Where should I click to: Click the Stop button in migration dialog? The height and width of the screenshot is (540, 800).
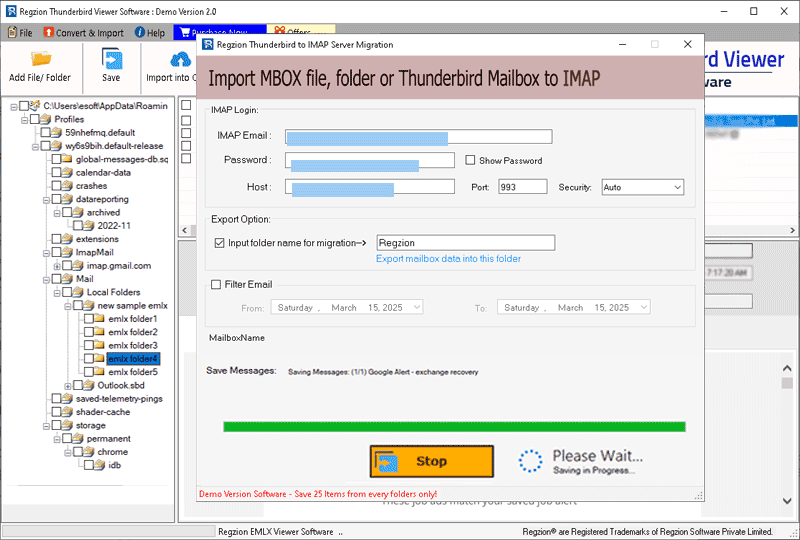[432, 461]
